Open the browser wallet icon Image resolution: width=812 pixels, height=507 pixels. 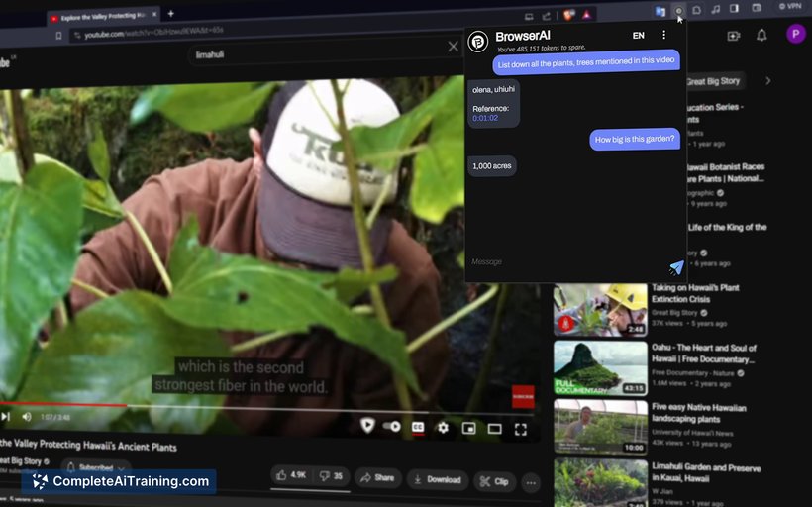coord(757,8)
